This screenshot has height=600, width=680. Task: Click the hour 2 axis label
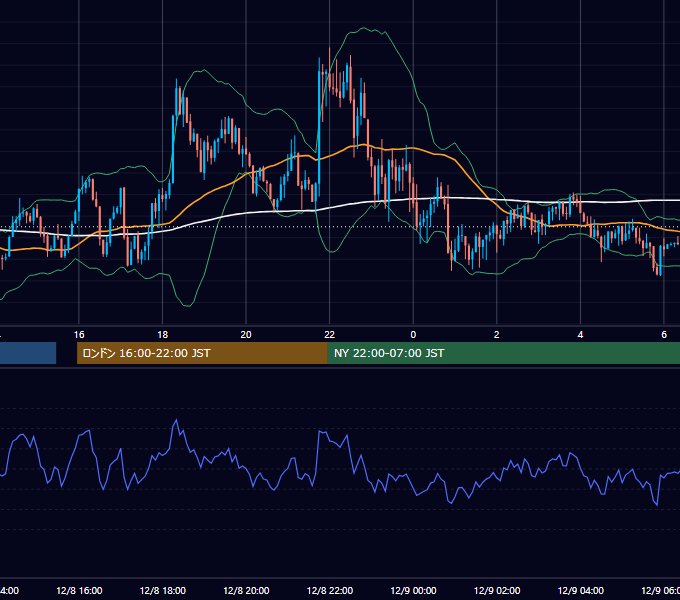click(x=497, y=335)
